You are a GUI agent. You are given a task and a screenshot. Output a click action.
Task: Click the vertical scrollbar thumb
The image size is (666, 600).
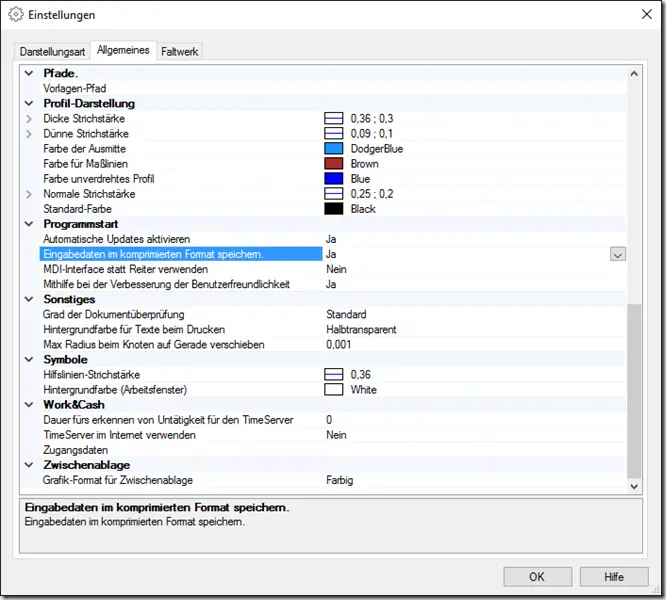[634, 391]
